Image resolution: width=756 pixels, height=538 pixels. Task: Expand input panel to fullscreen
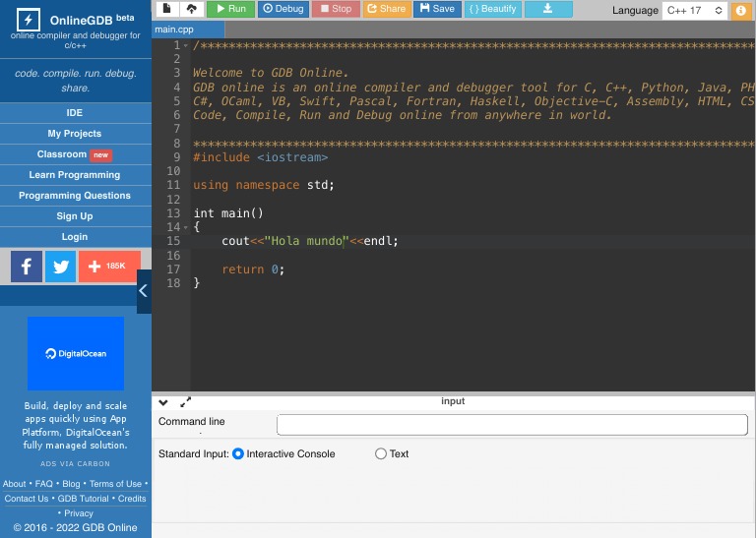tap(186, 402)
